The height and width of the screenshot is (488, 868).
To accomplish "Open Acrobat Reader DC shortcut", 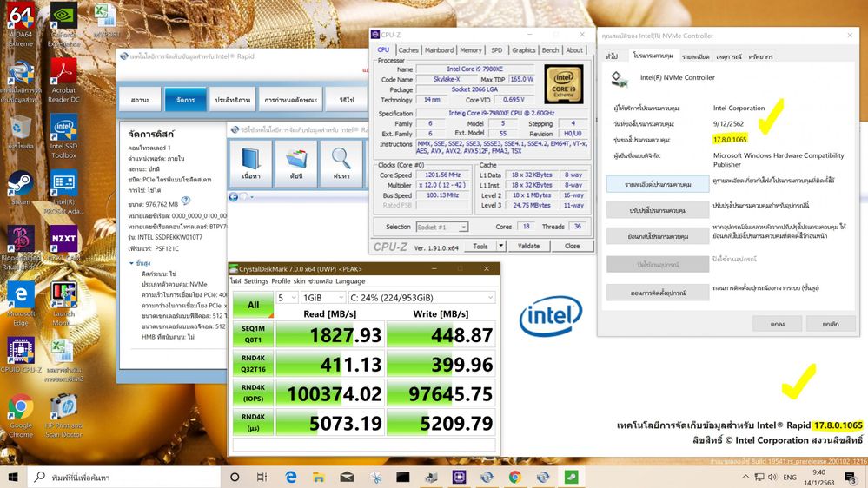I will coord(63,74).
